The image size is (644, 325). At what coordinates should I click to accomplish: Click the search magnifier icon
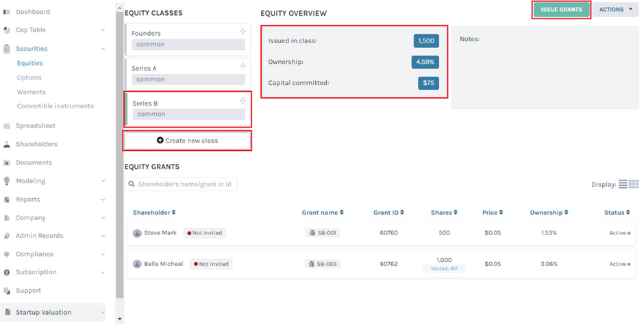tap(132, 184)
